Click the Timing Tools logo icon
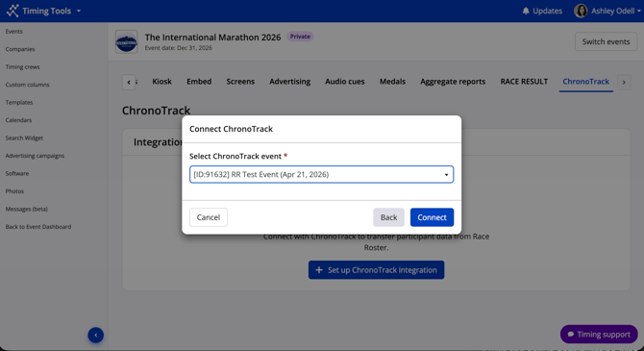The image size is (644, 351). pyautogui.click(x=12, y=11)
